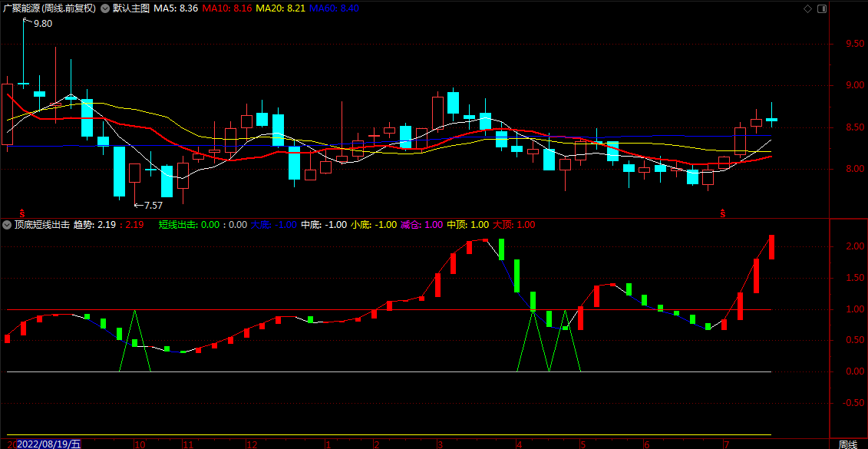Click the 广聚能源 (周线.前复权) stock title
Image resolution: width=868 pixels, height=449 pixels.
tap(49, 9)
